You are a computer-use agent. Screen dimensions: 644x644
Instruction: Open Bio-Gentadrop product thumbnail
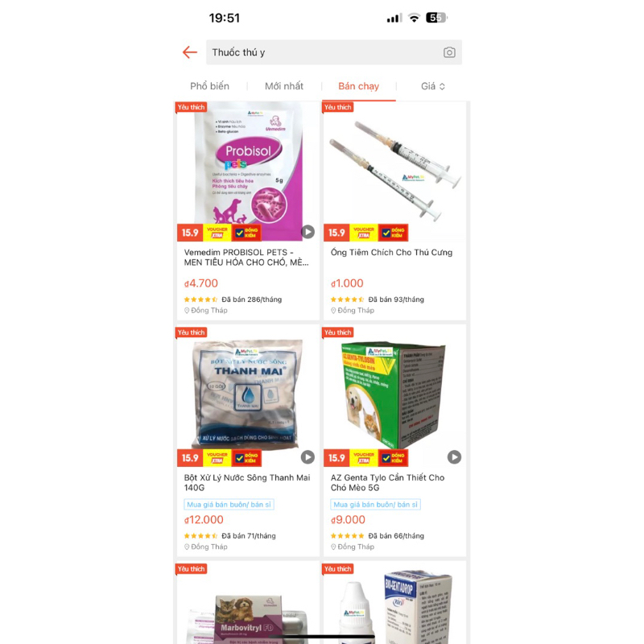coord(394,602)
